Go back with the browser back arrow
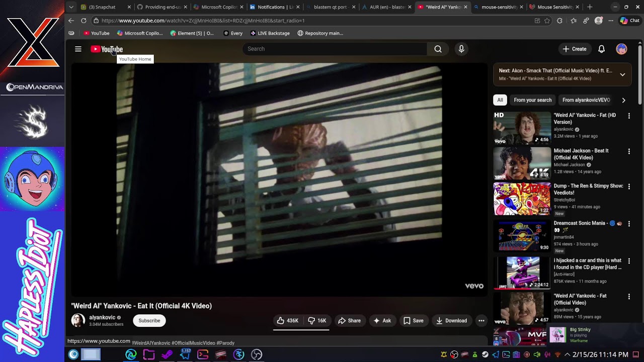This screenshot has width=644, height=362. click(71, 21)
